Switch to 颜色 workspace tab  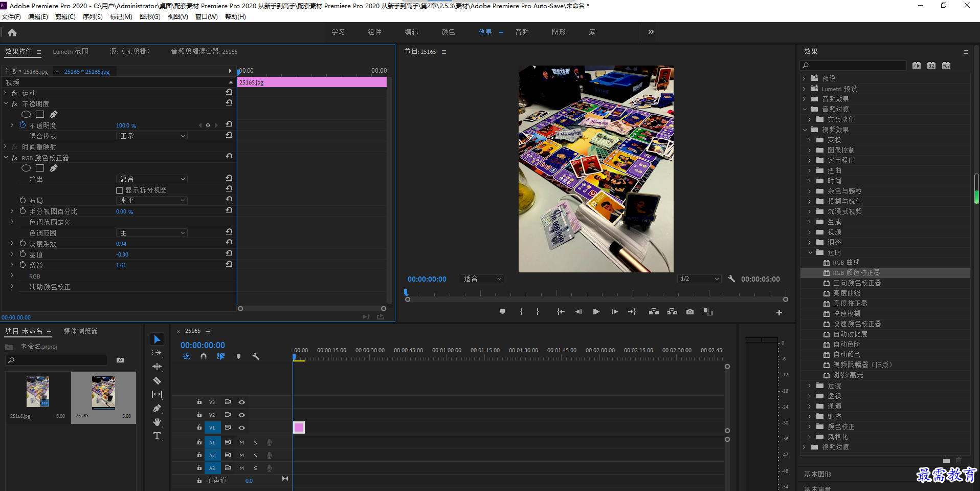click(449, 32)
